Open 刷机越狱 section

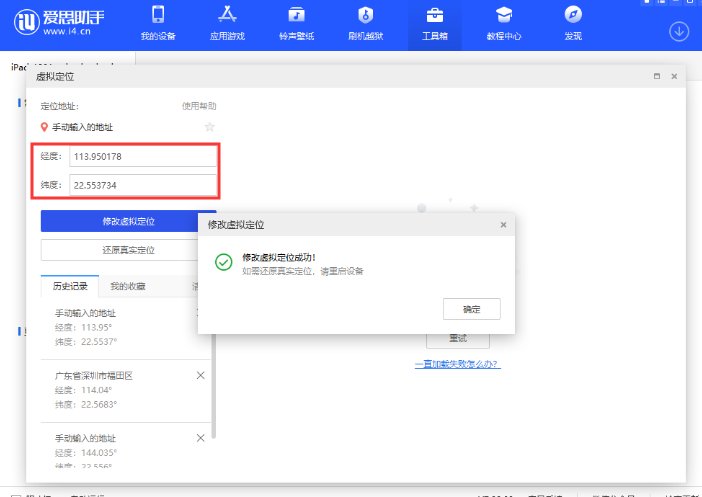[365, 24]
